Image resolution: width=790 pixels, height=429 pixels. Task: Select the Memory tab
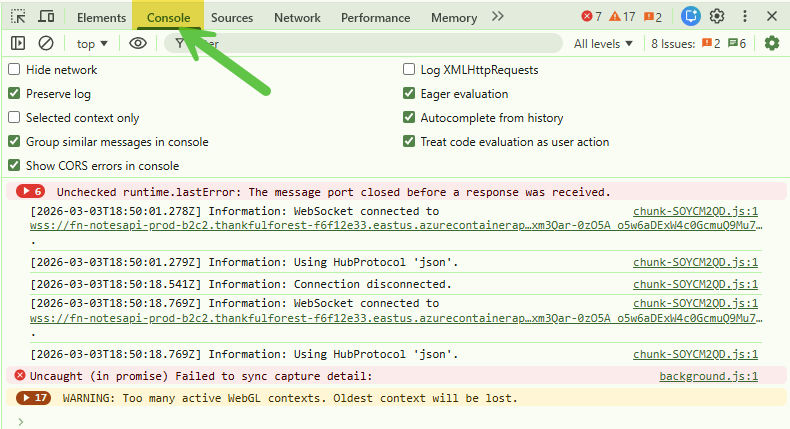pos(454,18)
